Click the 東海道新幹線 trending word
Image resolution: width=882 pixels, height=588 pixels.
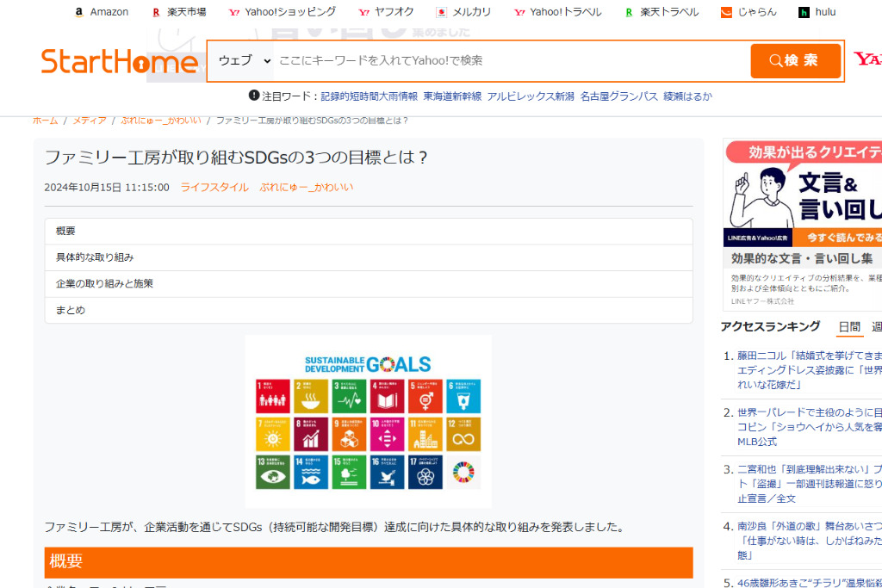point(452,96)
